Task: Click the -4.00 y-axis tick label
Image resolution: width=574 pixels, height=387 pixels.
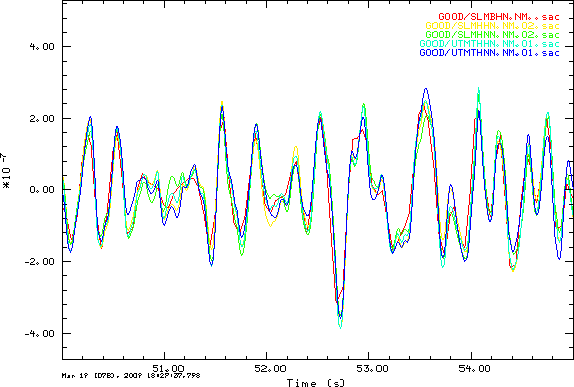Action: click(x=39, y=334)
